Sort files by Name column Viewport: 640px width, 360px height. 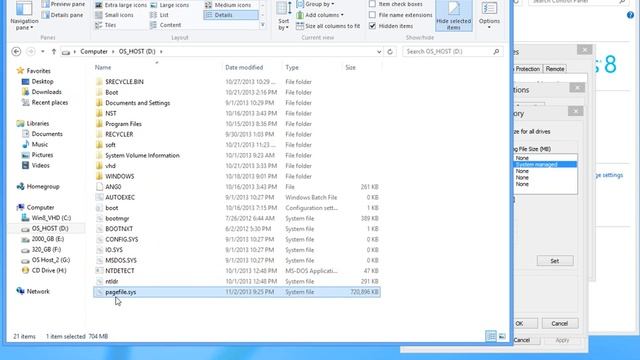coord(103,67)
